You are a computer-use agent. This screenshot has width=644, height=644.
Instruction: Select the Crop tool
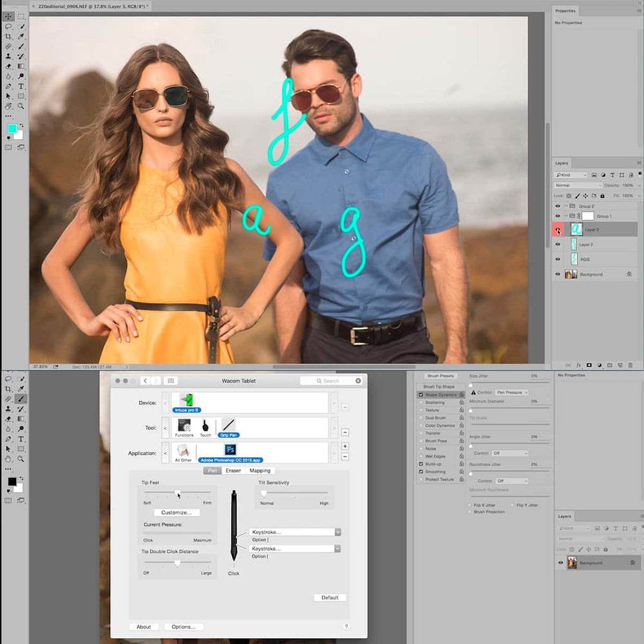click(8, 36)
